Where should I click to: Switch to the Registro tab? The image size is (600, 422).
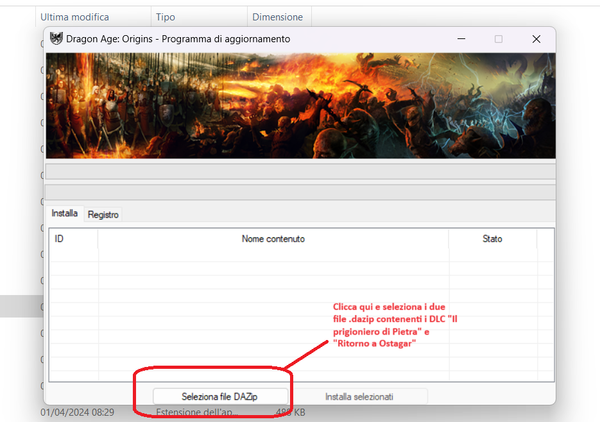(103, 215)
